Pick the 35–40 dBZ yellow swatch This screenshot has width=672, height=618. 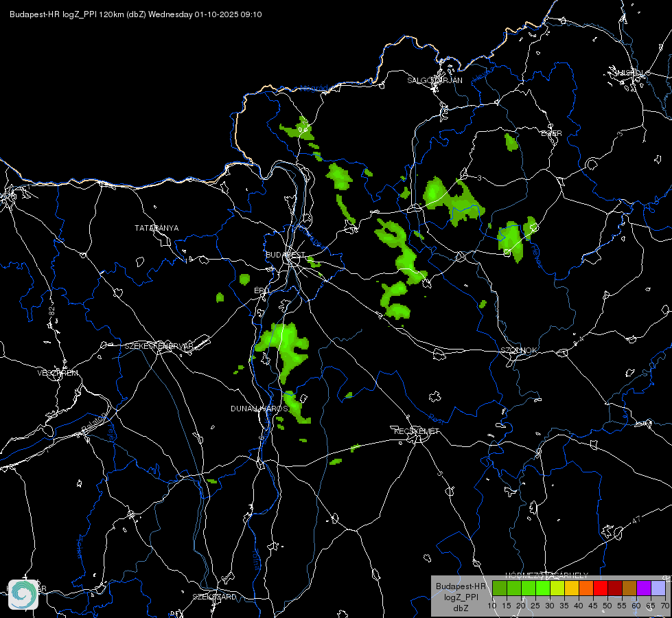coord(572,588)
